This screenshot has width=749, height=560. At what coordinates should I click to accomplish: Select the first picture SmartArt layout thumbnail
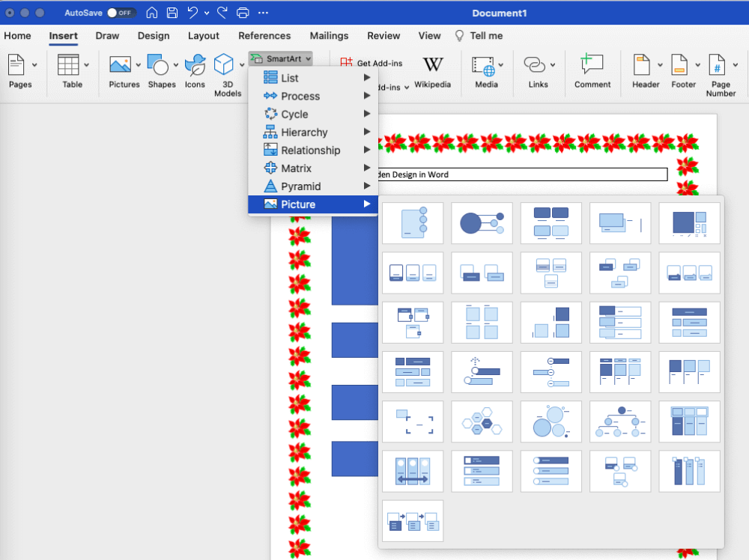pos(413,223)
